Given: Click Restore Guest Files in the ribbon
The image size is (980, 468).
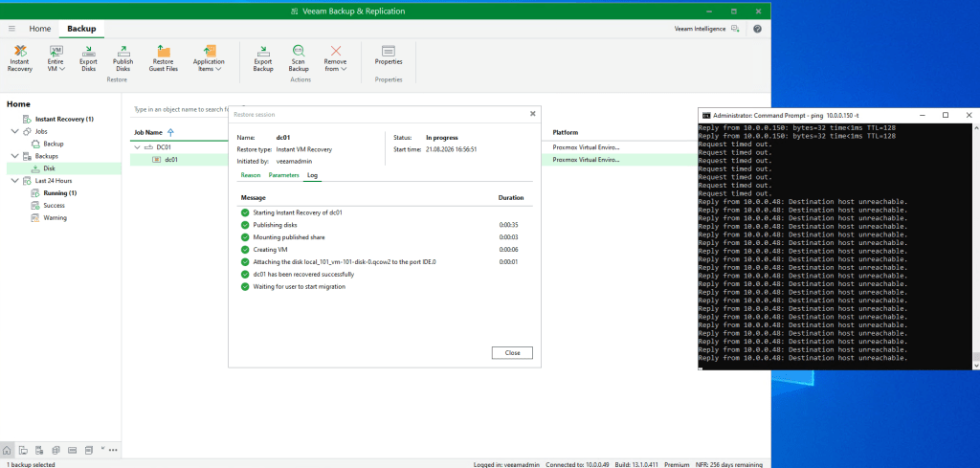Looking at the screenshot, I should pos(163,58).
